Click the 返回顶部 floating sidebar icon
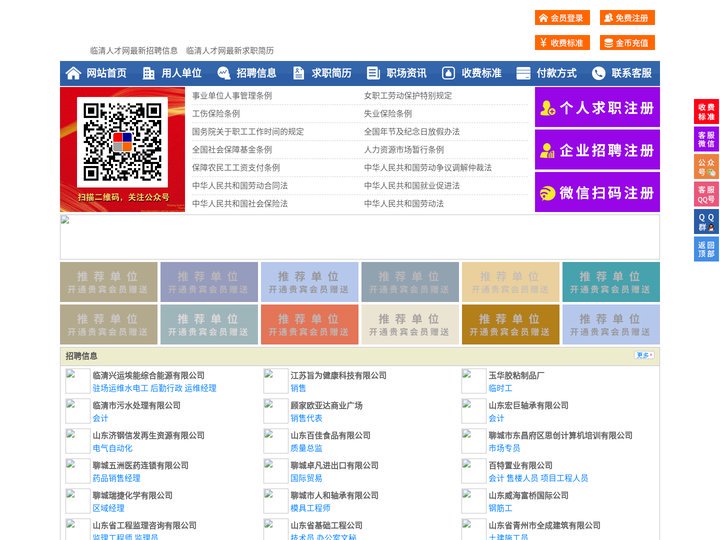 point(706,249)
